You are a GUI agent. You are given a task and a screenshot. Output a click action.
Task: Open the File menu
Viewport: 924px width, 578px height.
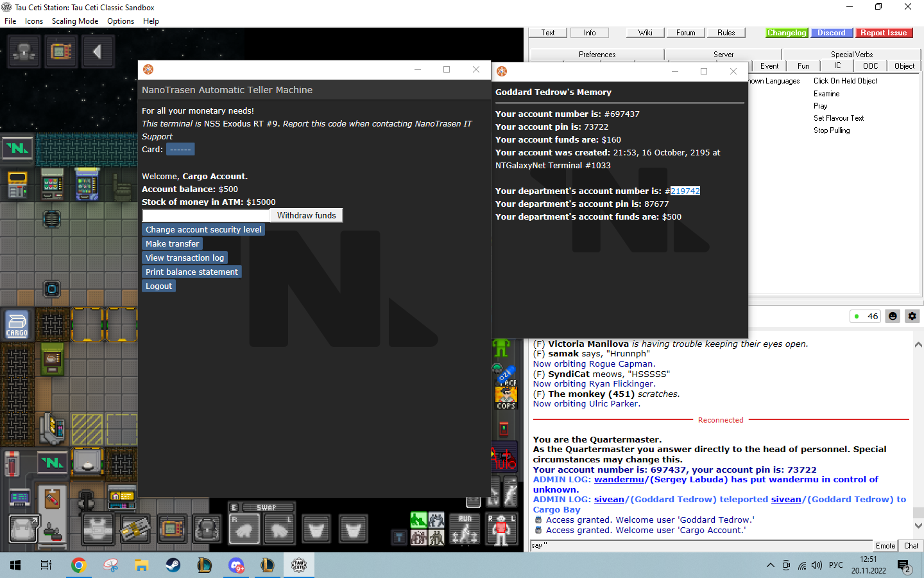[10, 21]
